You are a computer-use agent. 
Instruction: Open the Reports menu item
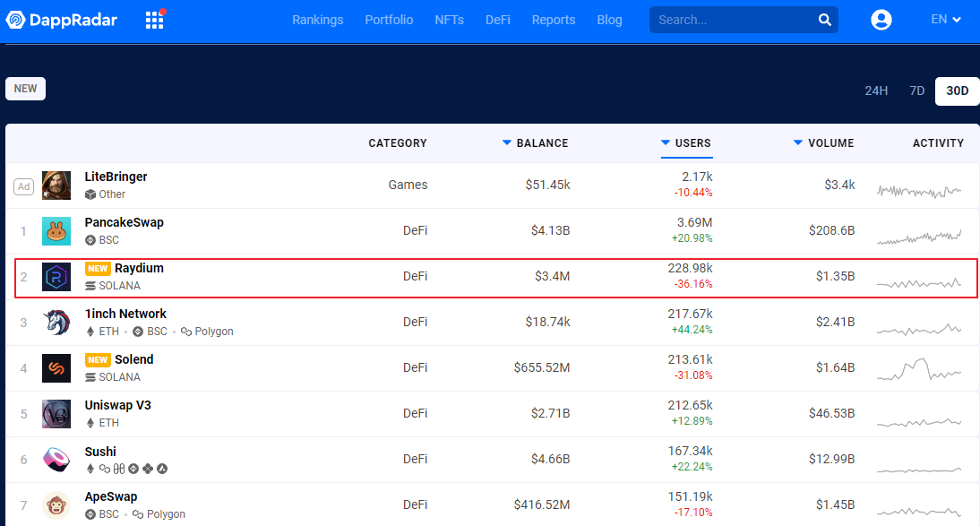[x=553, y=20]
